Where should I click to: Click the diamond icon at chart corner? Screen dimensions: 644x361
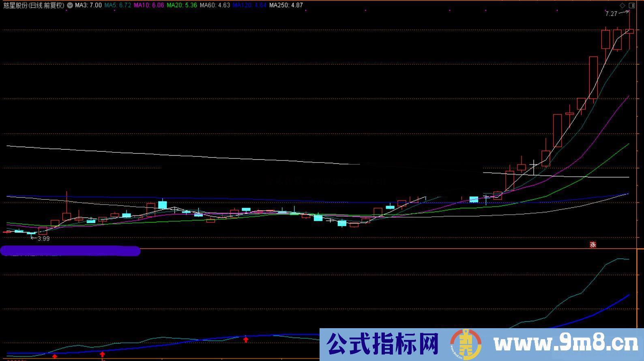coord(623,5)
